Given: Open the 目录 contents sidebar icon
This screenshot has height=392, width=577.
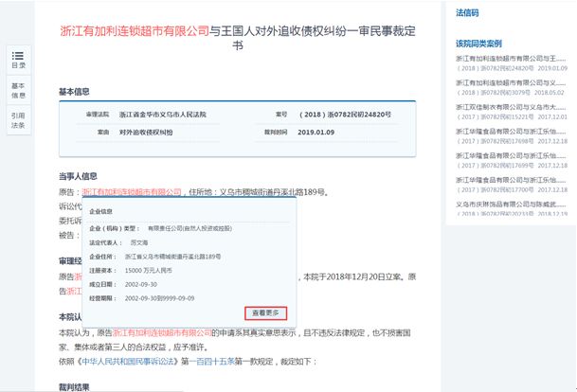Looking at the screenshot, I should click(18, 60).
